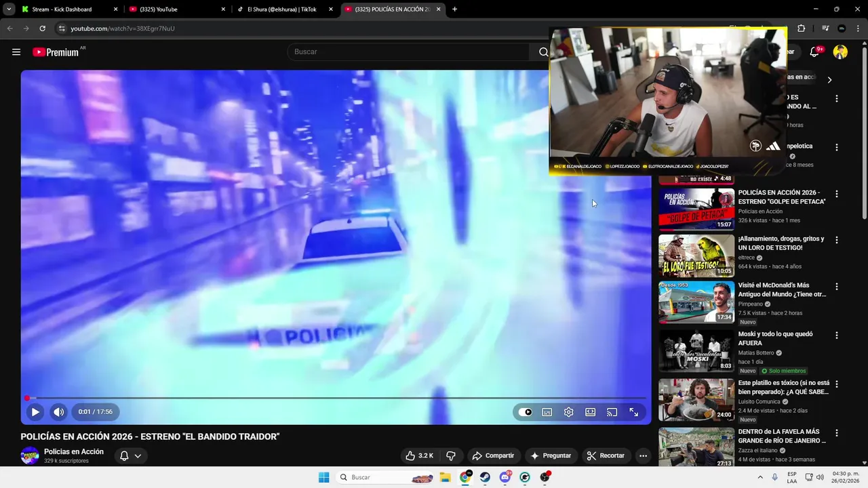Open Policias en Acción channel avatar
The image size is (868, 488).
coord(30,455)
